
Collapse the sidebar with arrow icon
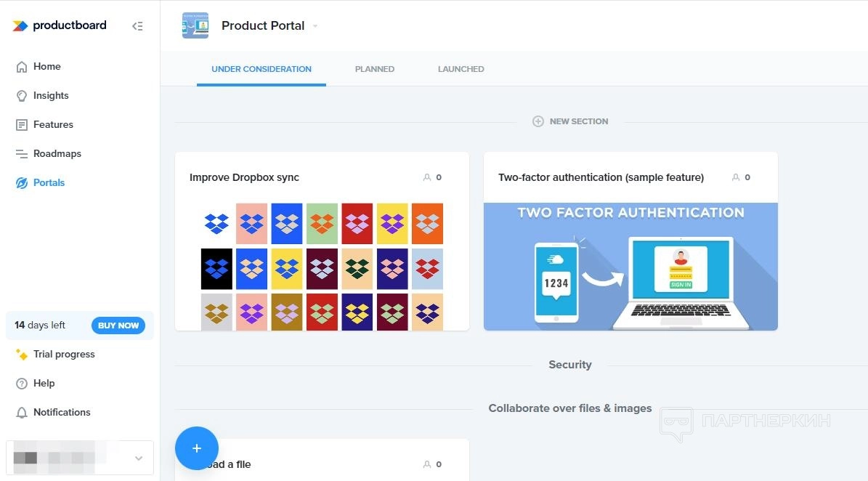[x=137, y=26]
